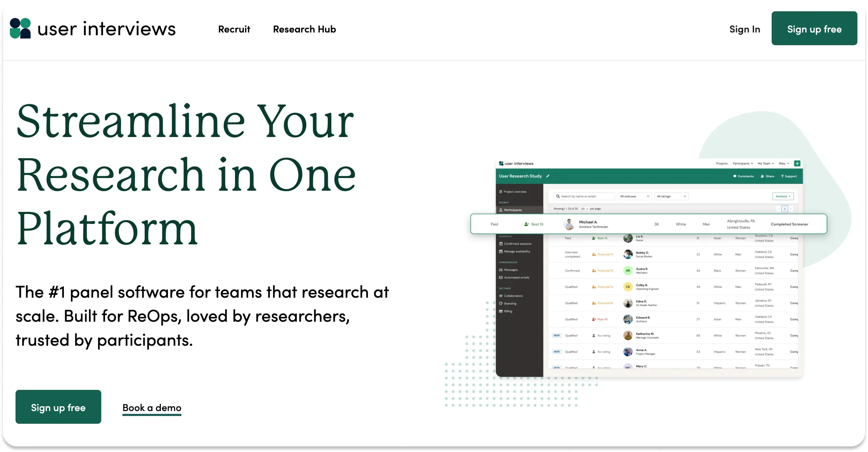Select the Branding icon in sidebar
The width and height of the screenshot is (868, 452).
tap(500, 303)
